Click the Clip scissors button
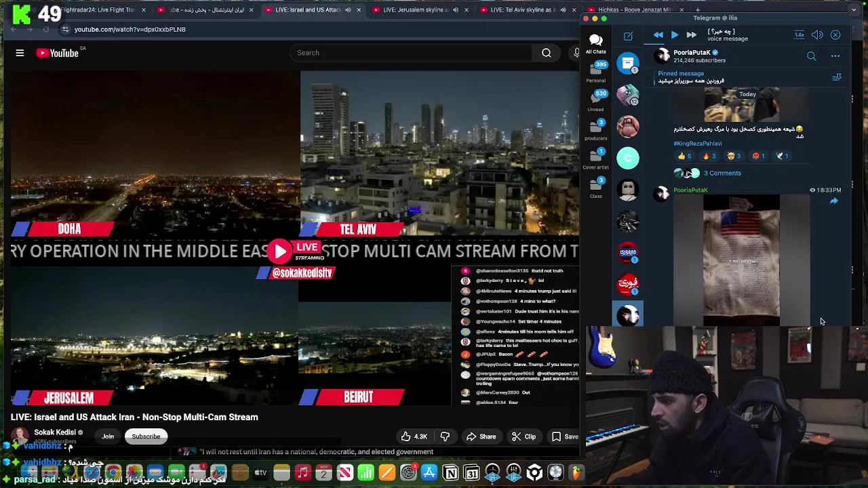The width and height of the screenshot is (868, 488). coord(524,436)
